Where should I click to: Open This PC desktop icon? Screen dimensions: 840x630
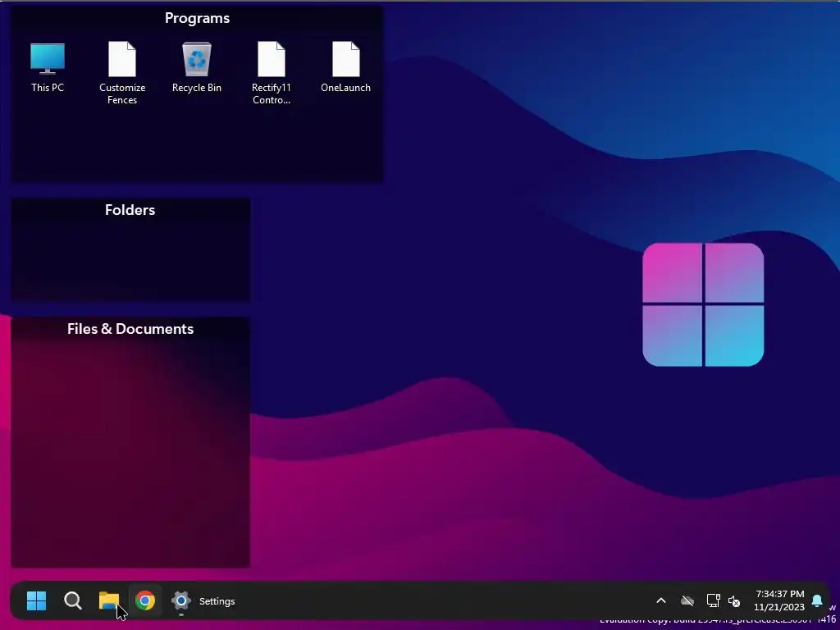pos(47,67)
